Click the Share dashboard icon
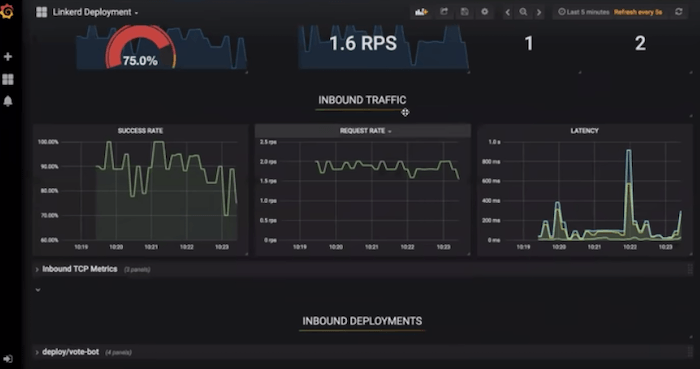700x369 pixels. 444,12
